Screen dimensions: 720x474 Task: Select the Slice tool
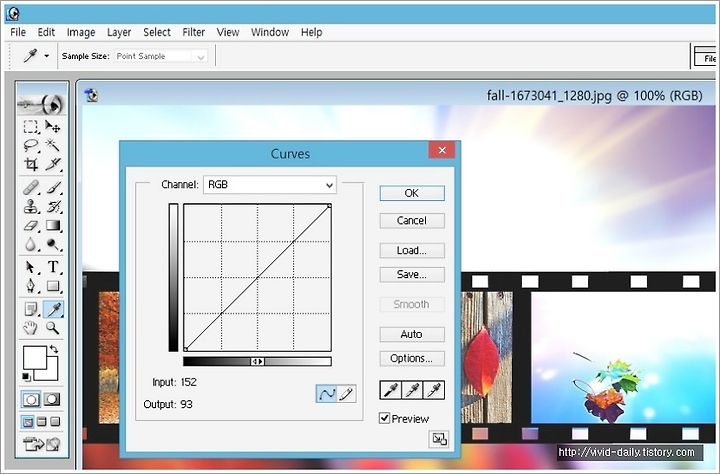click(x=52, y=164)
